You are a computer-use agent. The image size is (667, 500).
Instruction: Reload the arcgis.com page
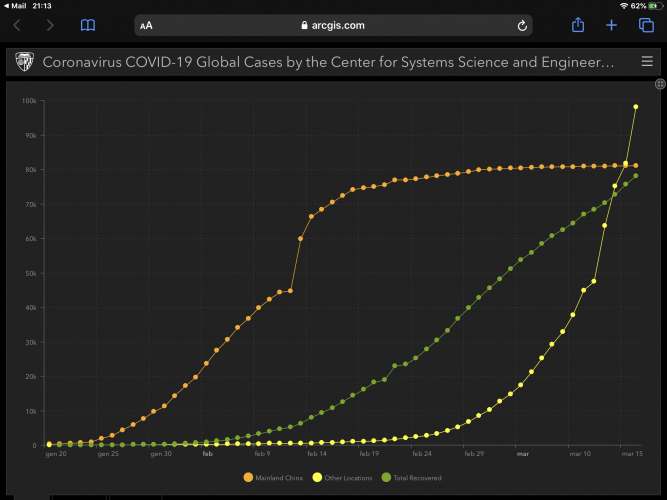click(522, 26)
